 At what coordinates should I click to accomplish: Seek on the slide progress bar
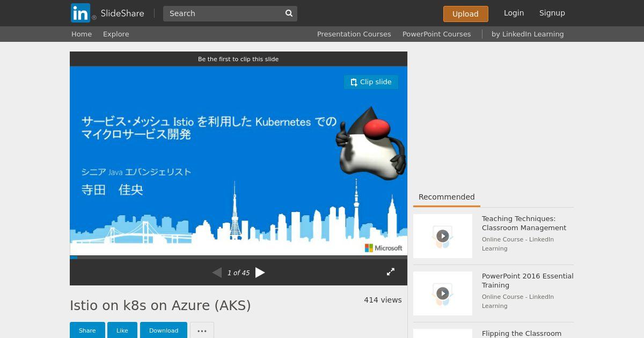click(x=238, y=258)
